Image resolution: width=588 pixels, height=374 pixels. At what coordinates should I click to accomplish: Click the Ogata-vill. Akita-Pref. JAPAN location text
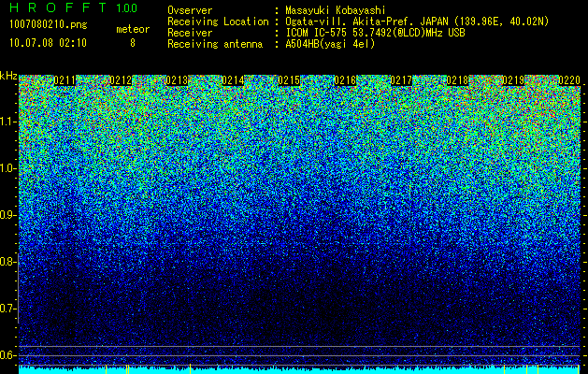click(417, 22)
